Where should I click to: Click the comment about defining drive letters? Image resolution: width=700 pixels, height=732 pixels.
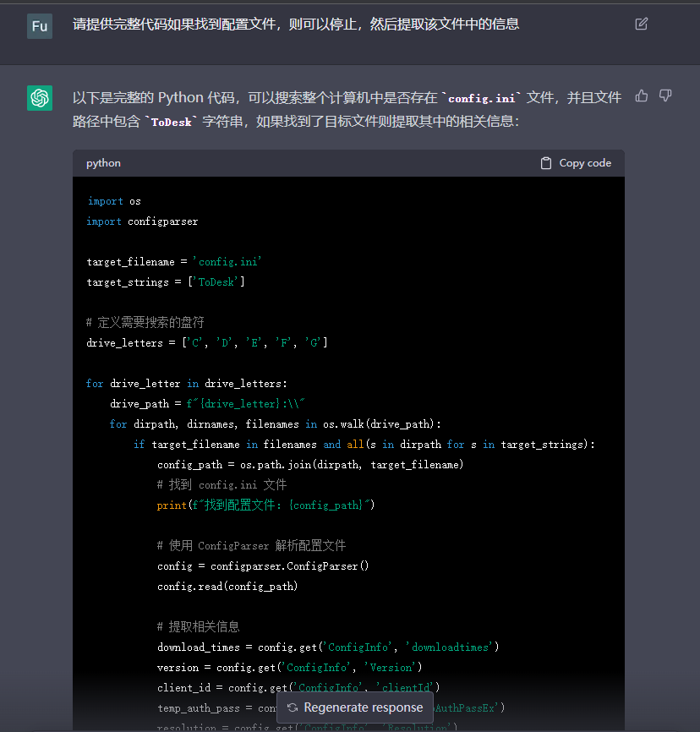(x=145, y=322)
